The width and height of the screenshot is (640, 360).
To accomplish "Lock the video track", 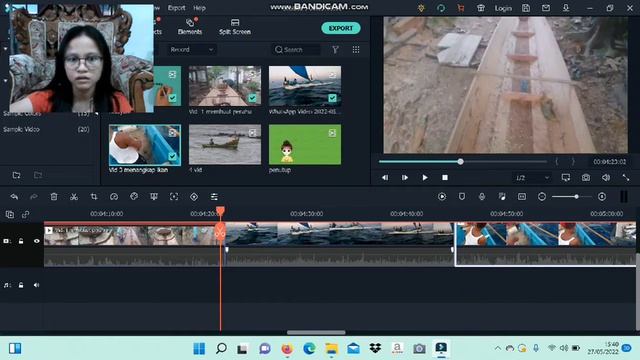I will (x=21, y=241).
